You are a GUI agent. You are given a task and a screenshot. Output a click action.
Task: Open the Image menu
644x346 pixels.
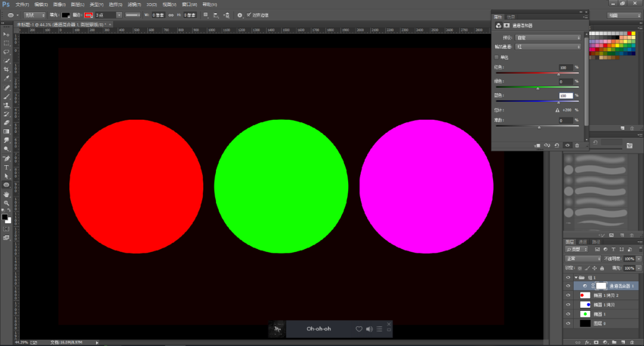click(59, 5)
